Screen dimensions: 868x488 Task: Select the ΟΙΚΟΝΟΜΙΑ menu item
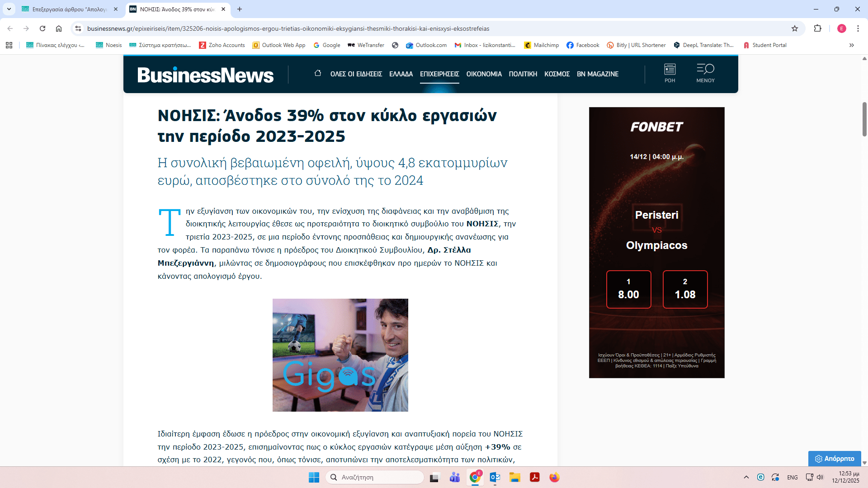click(x=484, y=74)
